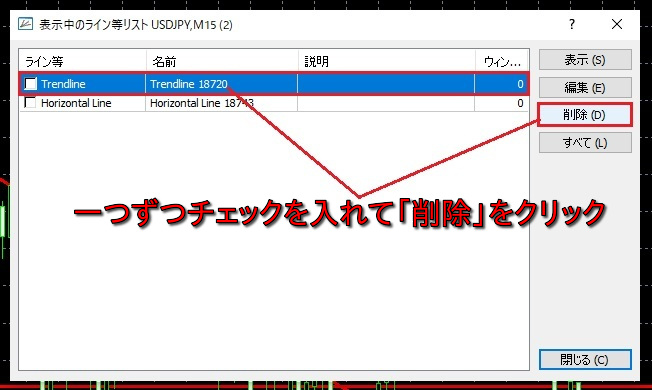The width and height of the screenshot is (652, 390).
Task: Click the dialog chart icon in title bar
Action: click(25, 24)
